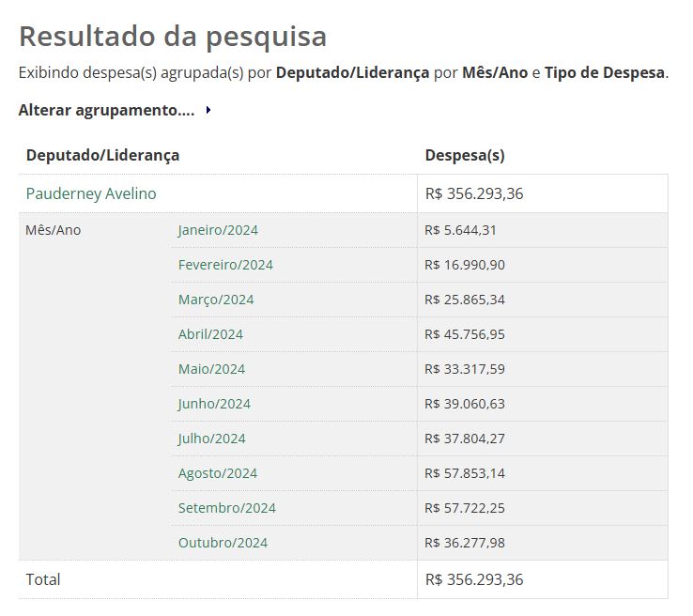Select the Mês/Ano row label
Viewport: 693px width, 616px height.
[x=54, y=230]
